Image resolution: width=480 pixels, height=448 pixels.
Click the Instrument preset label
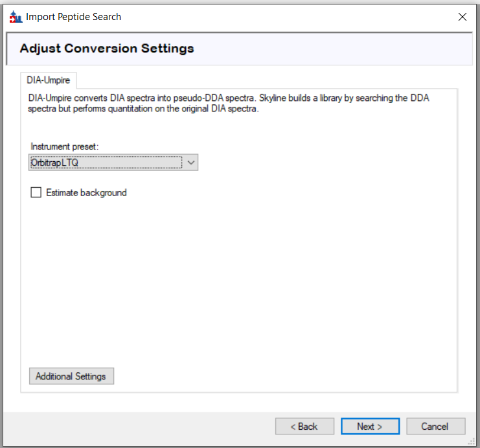64,146
